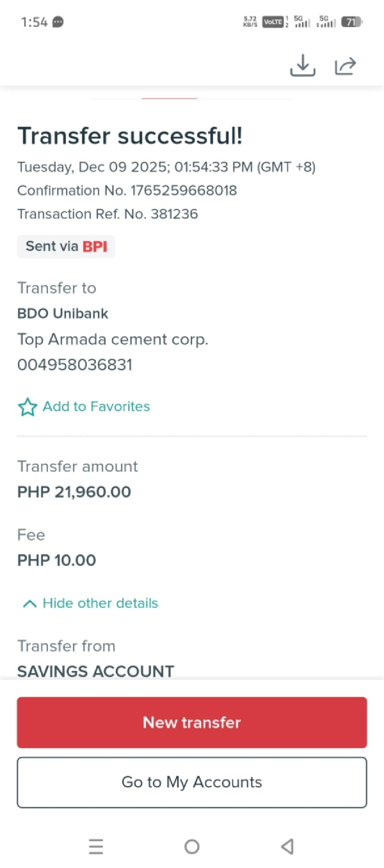
Task: Tap the Transfer successful! heading
Action: (130, 136)
